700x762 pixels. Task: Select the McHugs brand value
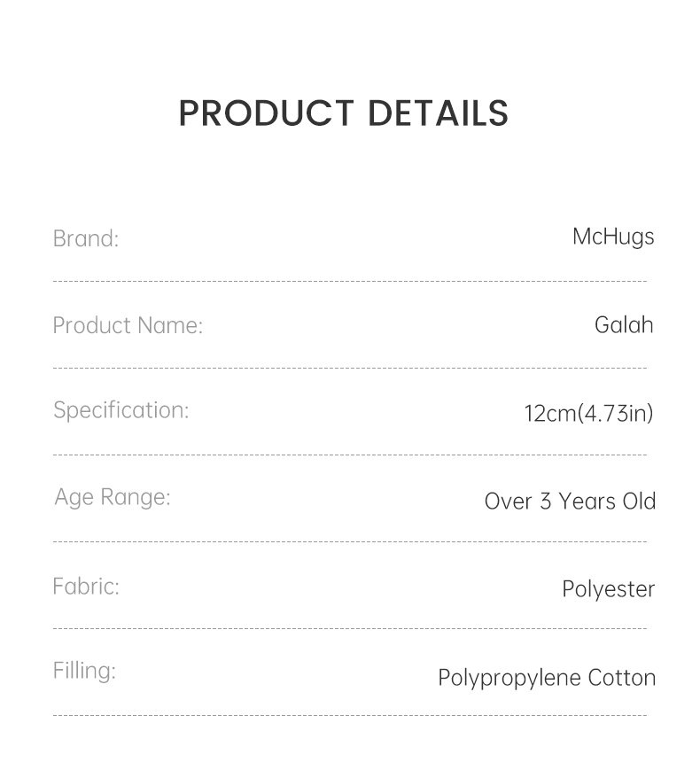[613, 237]
